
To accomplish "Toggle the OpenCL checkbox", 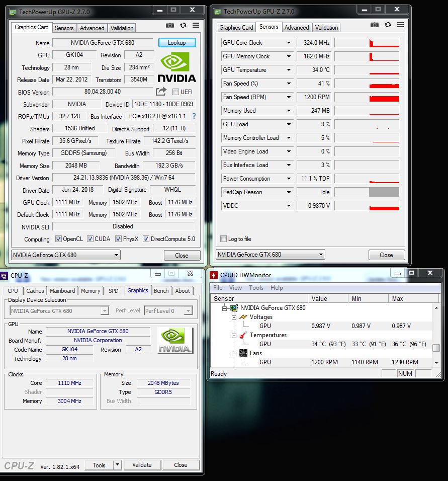I will click(58, 238).
